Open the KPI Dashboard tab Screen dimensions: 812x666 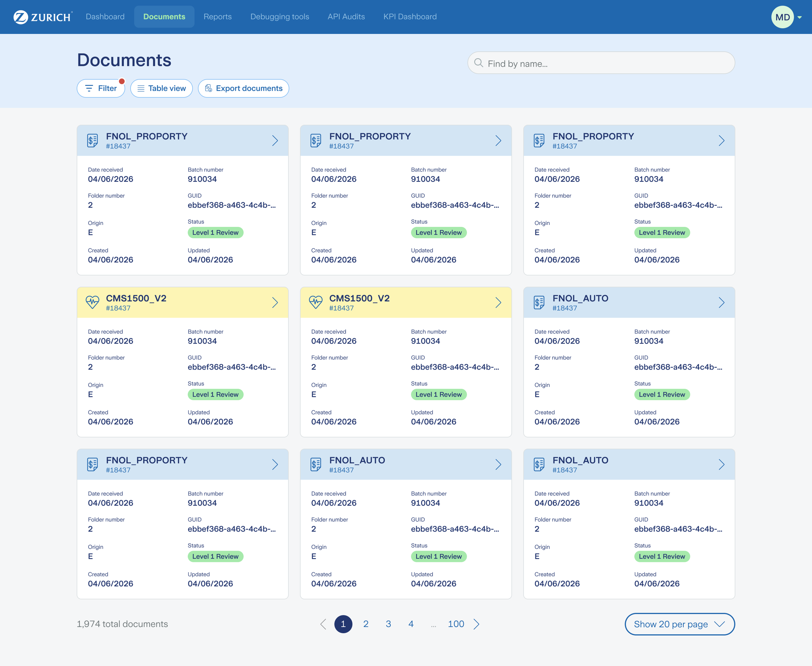click(x=410, y=17)
